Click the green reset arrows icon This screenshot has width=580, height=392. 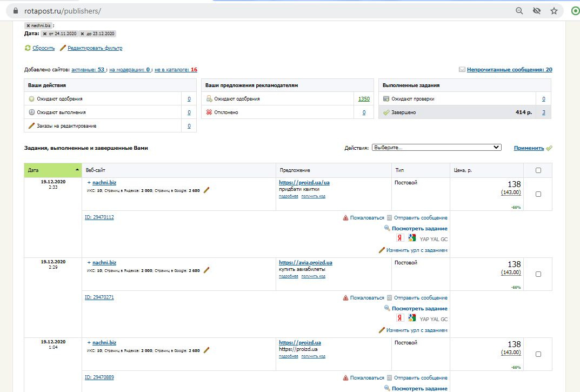[x=28, y=48]
